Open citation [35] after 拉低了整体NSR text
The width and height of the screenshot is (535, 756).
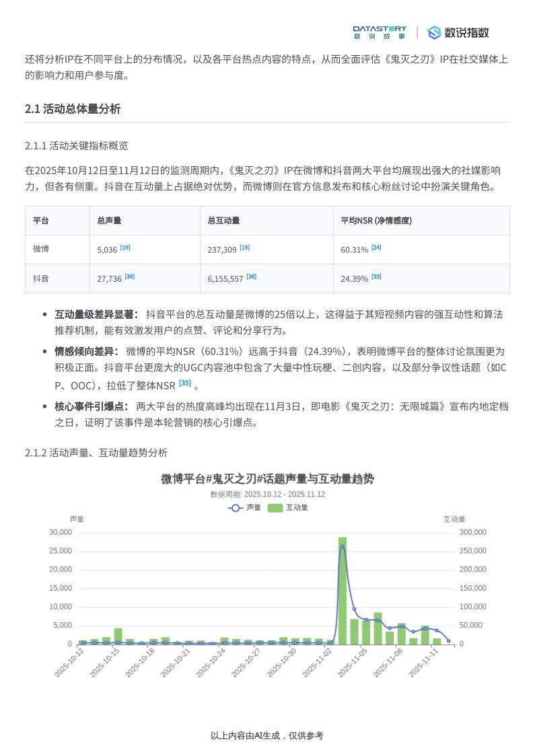184,383
